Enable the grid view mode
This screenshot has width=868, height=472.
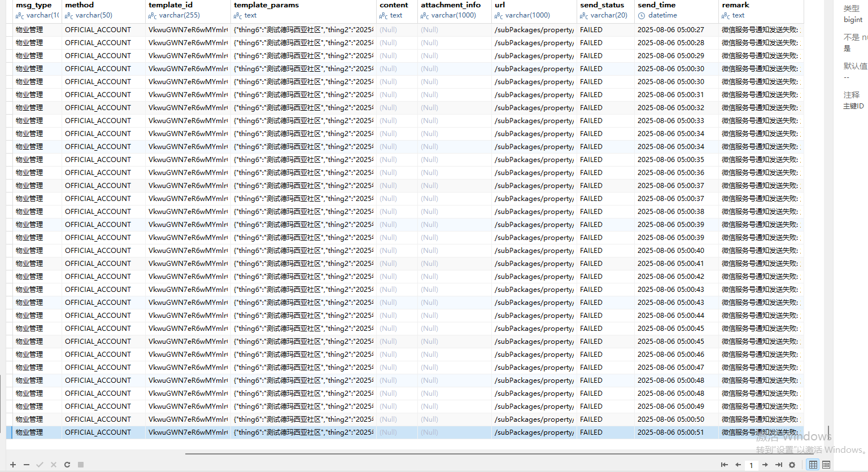[x=813, y=465]
